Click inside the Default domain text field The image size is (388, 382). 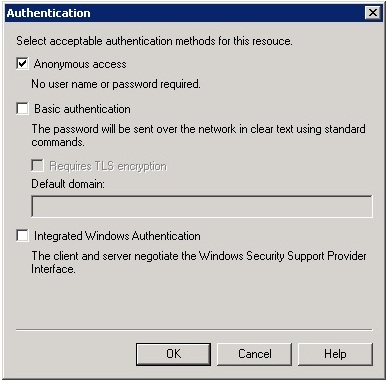pos(202,206)
